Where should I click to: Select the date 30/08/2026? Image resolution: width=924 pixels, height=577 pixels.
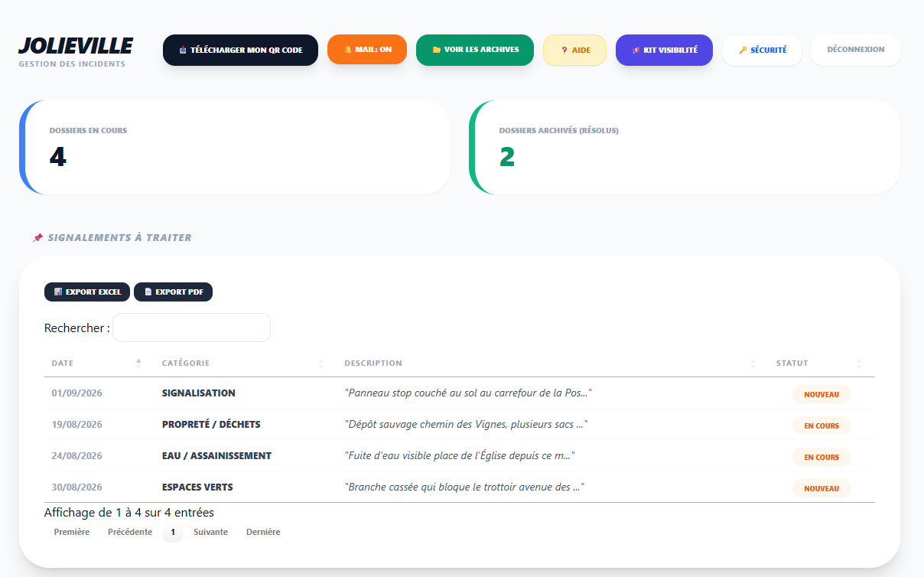77,487
